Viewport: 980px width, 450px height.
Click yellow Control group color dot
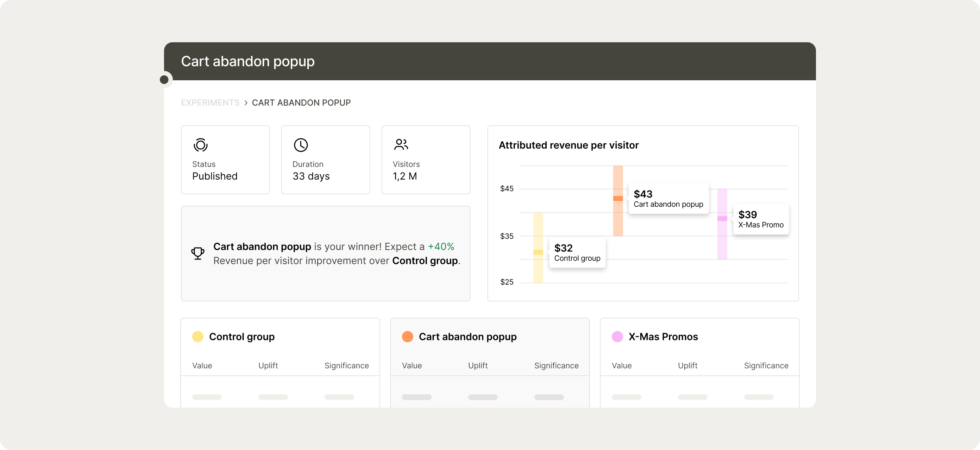tap(198, 337)
